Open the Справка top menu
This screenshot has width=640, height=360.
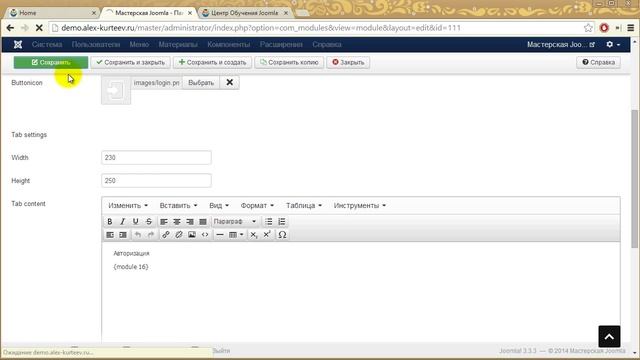327,44
